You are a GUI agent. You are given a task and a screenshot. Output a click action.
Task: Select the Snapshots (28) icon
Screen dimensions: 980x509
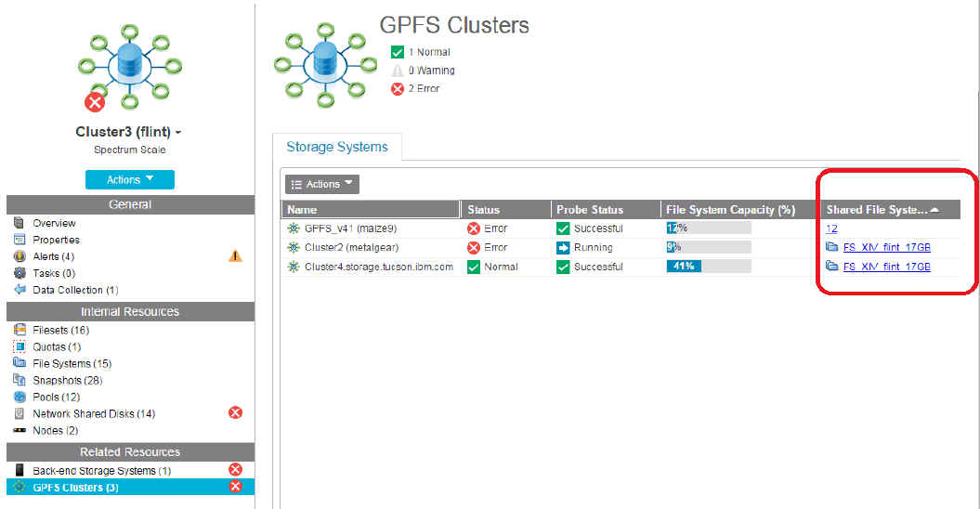(20, 380)
